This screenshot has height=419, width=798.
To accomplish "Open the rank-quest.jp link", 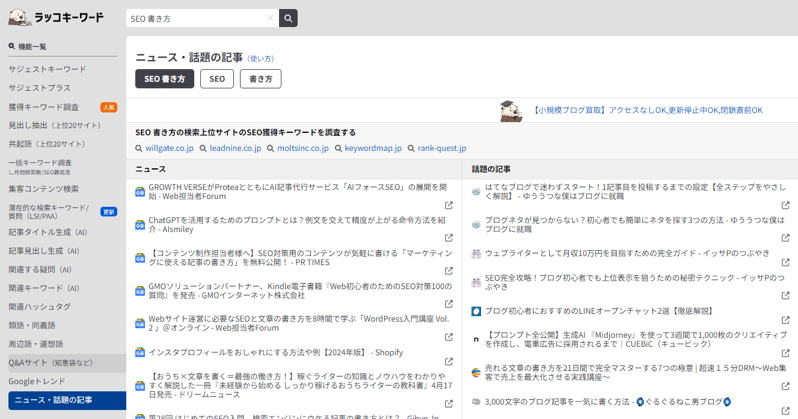I will point(442,149).
